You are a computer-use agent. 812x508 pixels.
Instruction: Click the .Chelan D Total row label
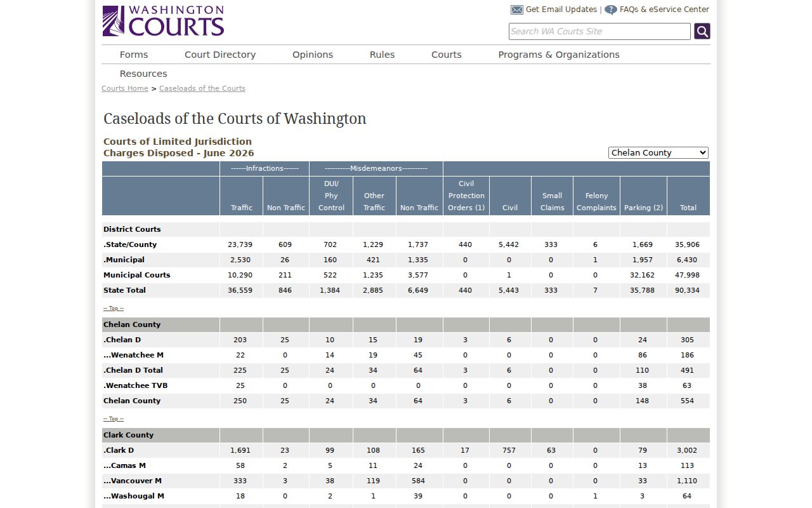tap(133, 370)
